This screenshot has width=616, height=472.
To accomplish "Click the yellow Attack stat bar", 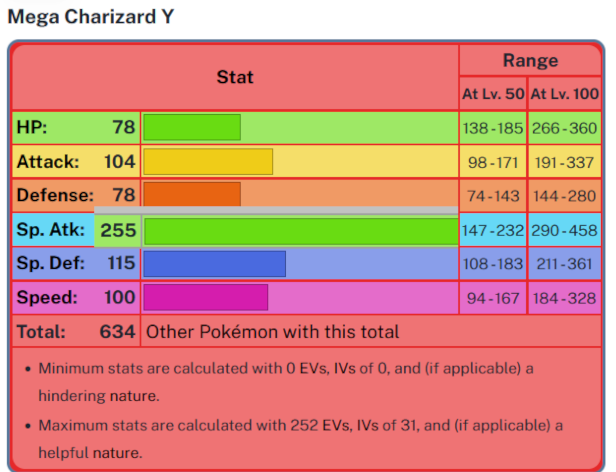I will [208, 162].
